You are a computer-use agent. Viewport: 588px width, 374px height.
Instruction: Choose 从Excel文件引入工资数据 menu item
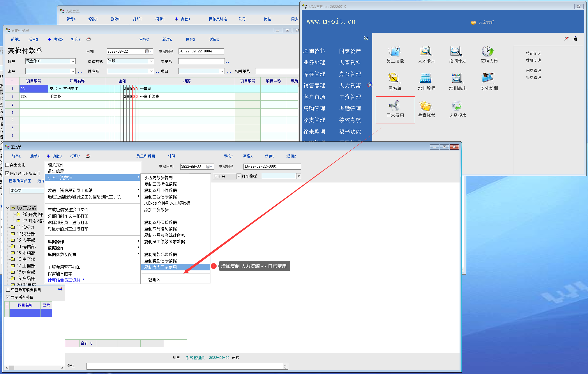click(167, 203)
